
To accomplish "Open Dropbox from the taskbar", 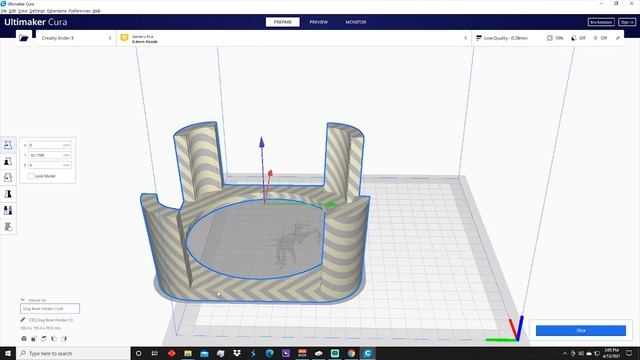I will 237,353.
